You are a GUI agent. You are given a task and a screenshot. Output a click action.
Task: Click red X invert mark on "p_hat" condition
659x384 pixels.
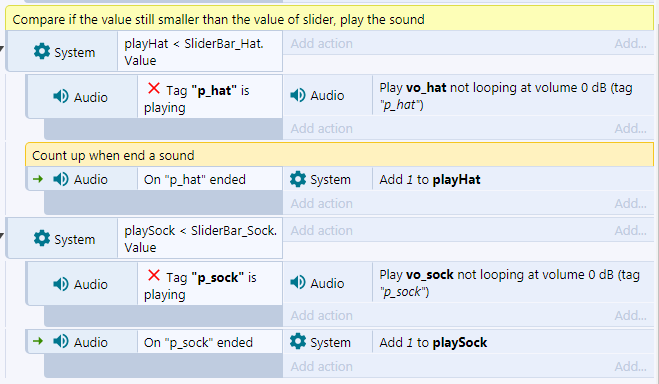pyautogui.click(x=154, y=89)
